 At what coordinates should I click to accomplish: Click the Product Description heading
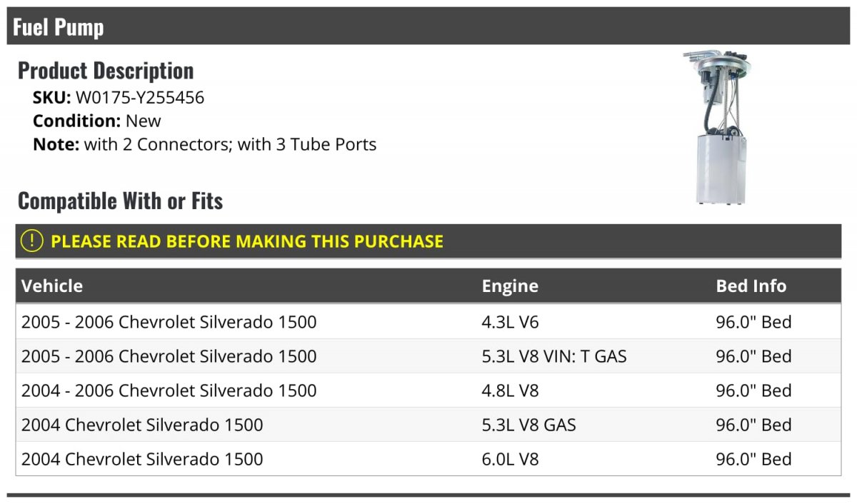[106, 71]
